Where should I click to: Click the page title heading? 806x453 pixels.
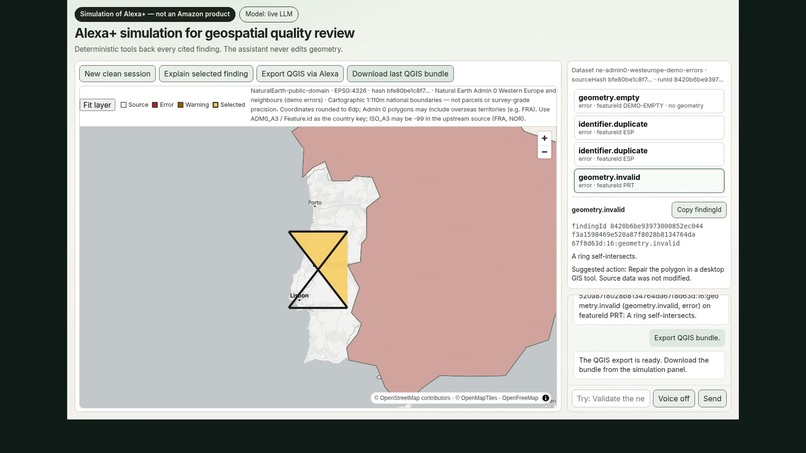coord(214,33)
